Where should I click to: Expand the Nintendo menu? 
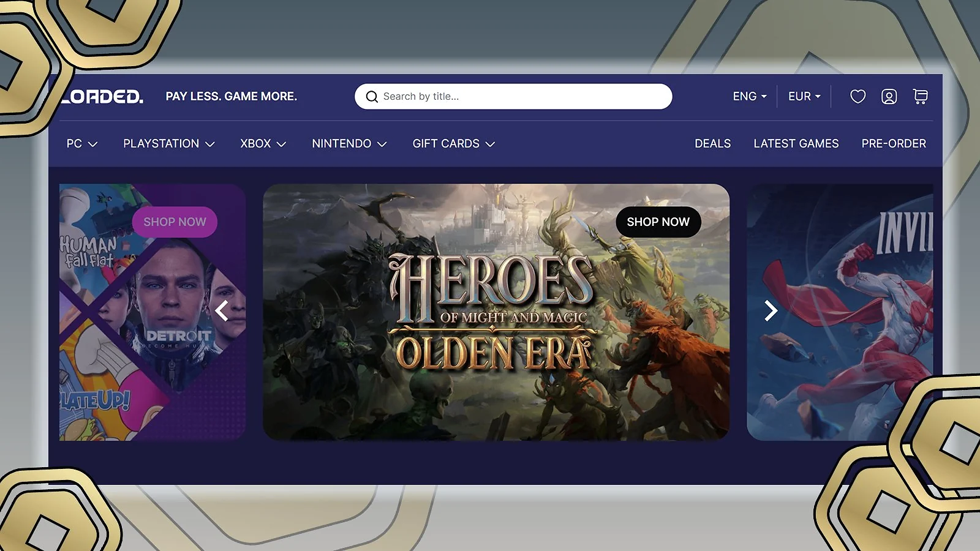tap(350, 144)
